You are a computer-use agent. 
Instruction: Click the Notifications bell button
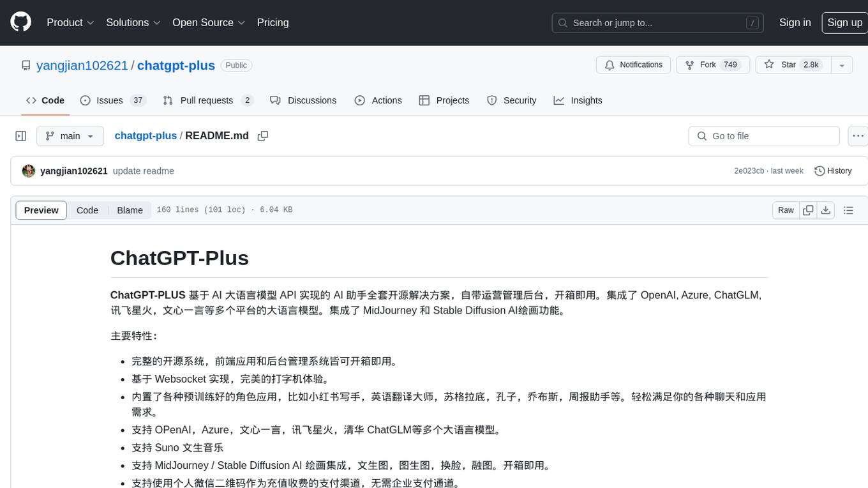click(634, 65)
